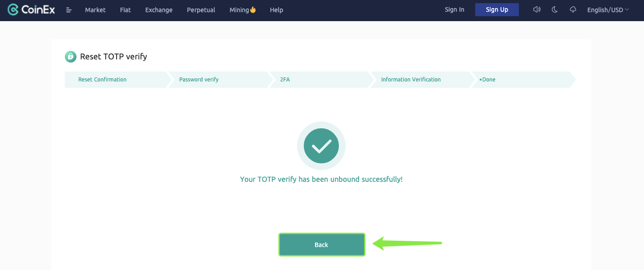Open the Fiat menu
Viewport: 644px width, 270px height.
[126, 10]
